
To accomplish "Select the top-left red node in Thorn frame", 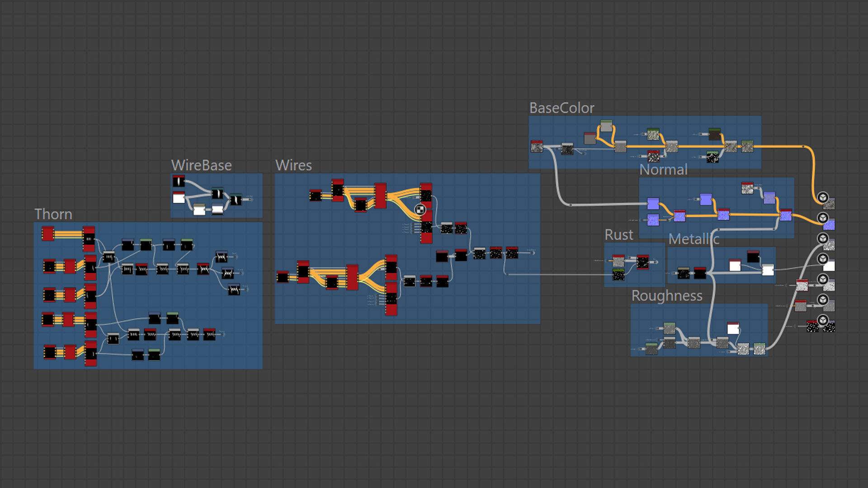I will [48, 234].
